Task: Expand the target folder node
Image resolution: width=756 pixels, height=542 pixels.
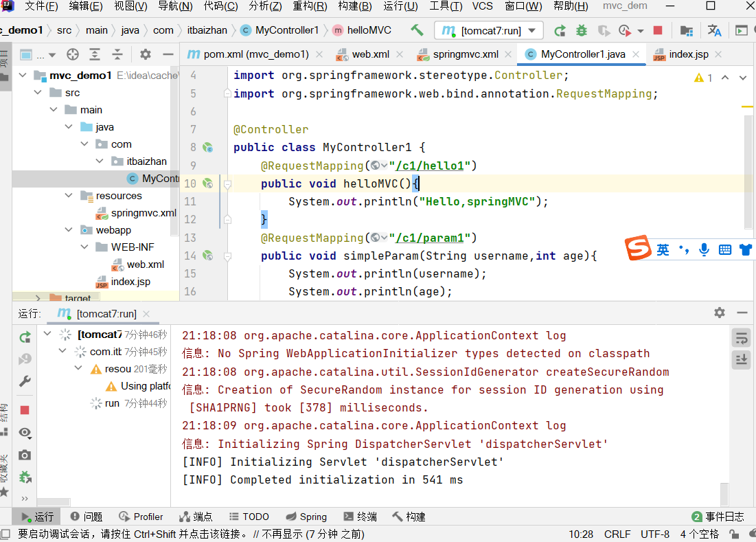Action: tap(38, 298)
